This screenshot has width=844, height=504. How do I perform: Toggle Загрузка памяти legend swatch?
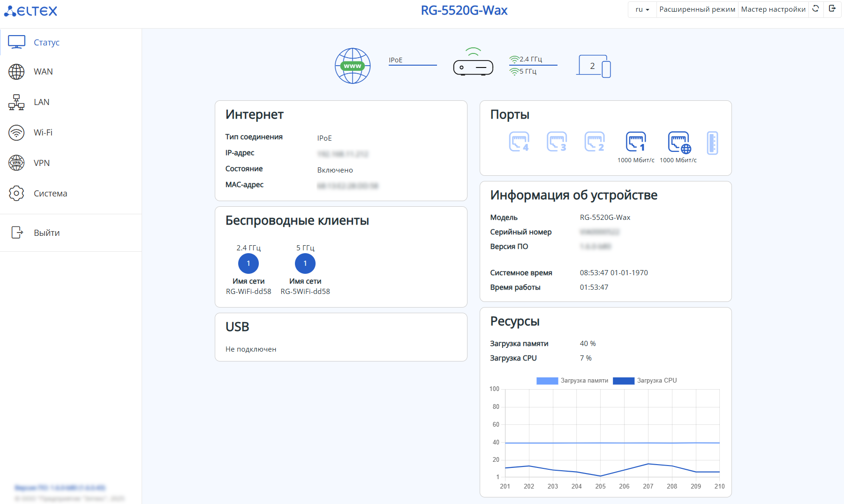pos(547,381)
